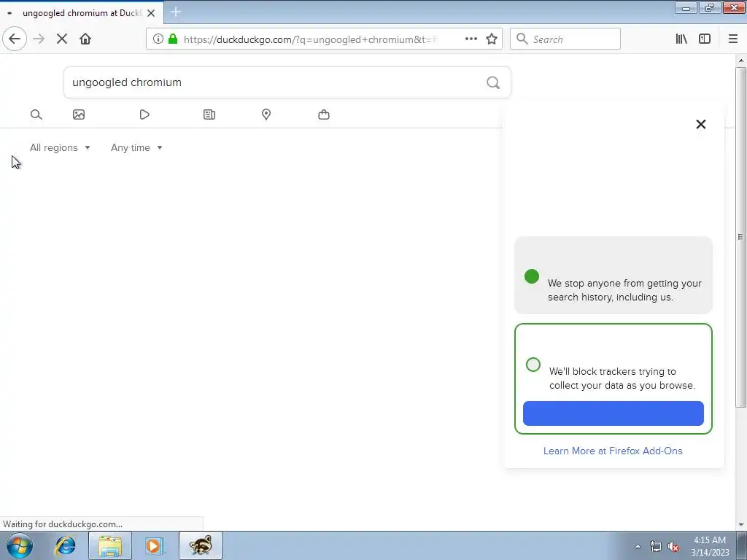Screen dimensions: 747x560
Task: Go back with the browser back arrow
Action: click(15, 39)
